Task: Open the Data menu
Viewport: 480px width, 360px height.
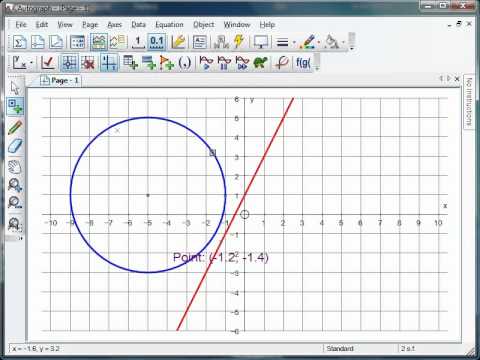Action: click(x=138, y=25)
